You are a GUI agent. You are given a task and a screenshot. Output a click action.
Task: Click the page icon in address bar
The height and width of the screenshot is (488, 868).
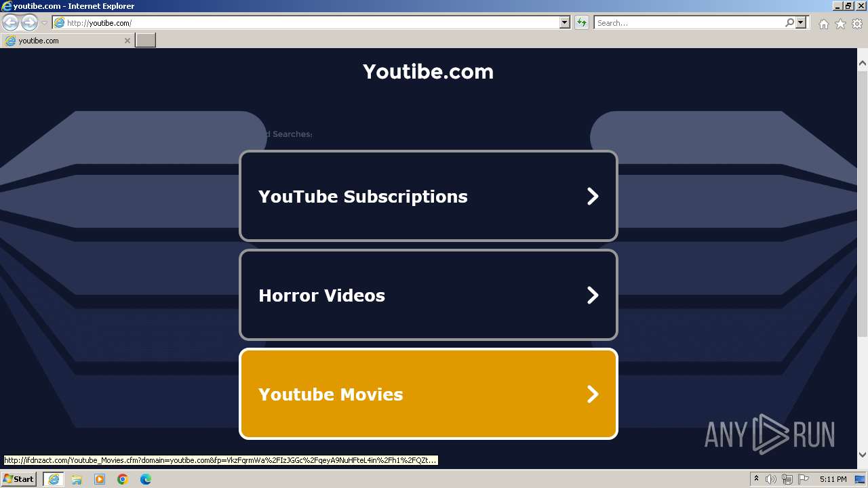click(59, 23)
